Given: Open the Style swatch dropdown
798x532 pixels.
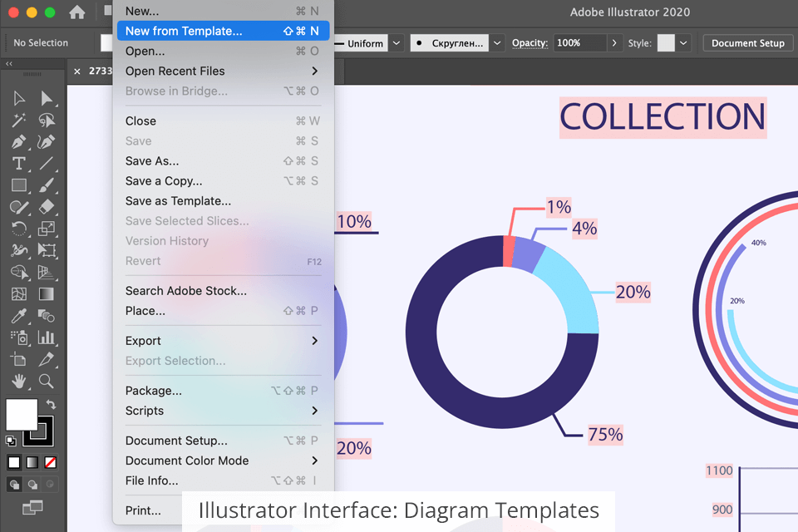Looking at the screenshot, I should point(683,43).
